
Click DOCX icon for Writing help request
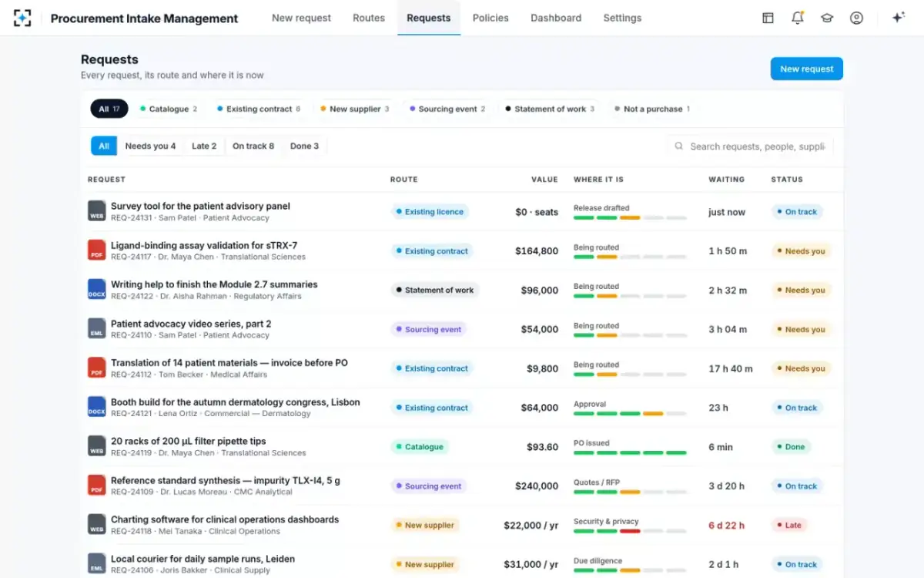(x=96, y=290)
